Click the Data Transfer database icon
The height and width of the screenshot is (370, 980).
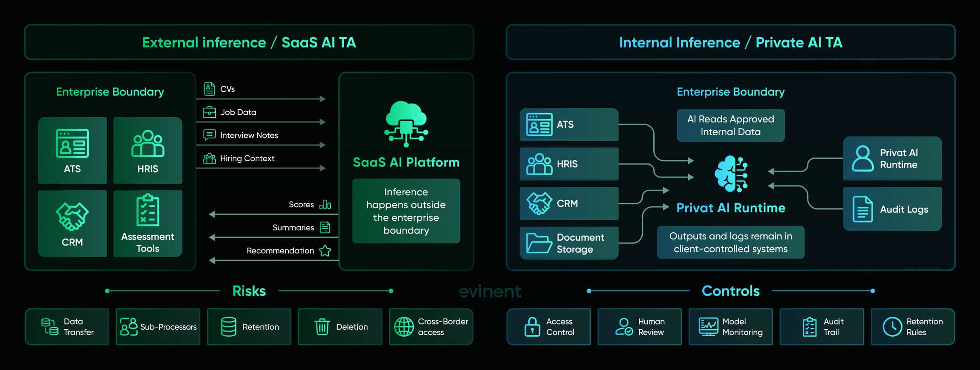[49, 327]
